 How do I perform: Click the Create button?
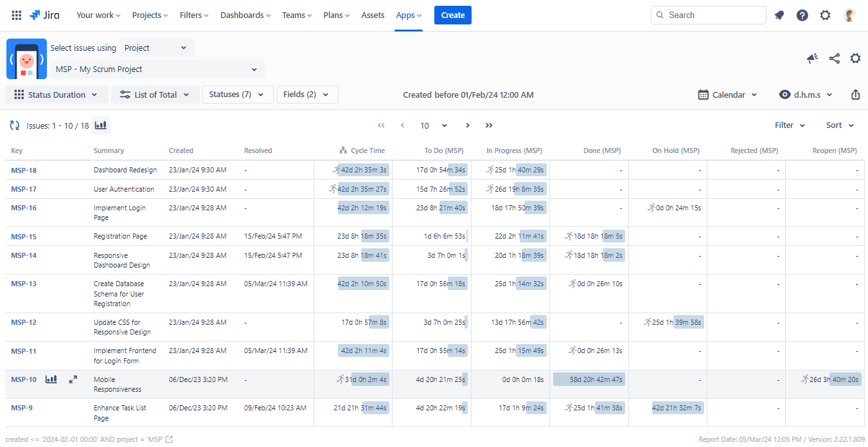coord(452,15)
